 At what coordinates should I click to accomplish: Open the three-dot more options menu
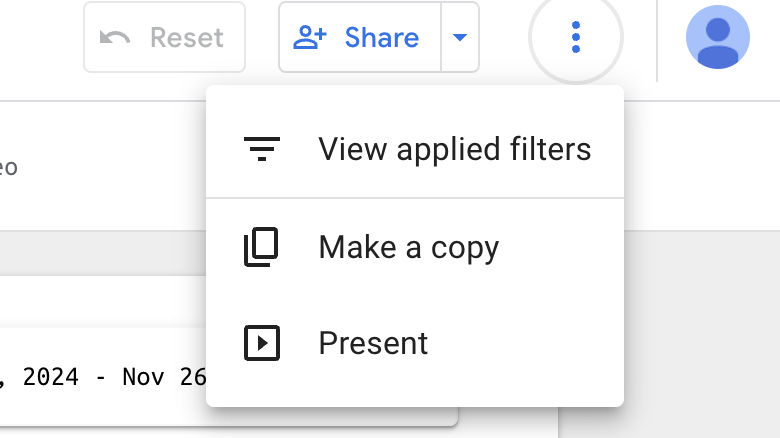click(575, 38)
